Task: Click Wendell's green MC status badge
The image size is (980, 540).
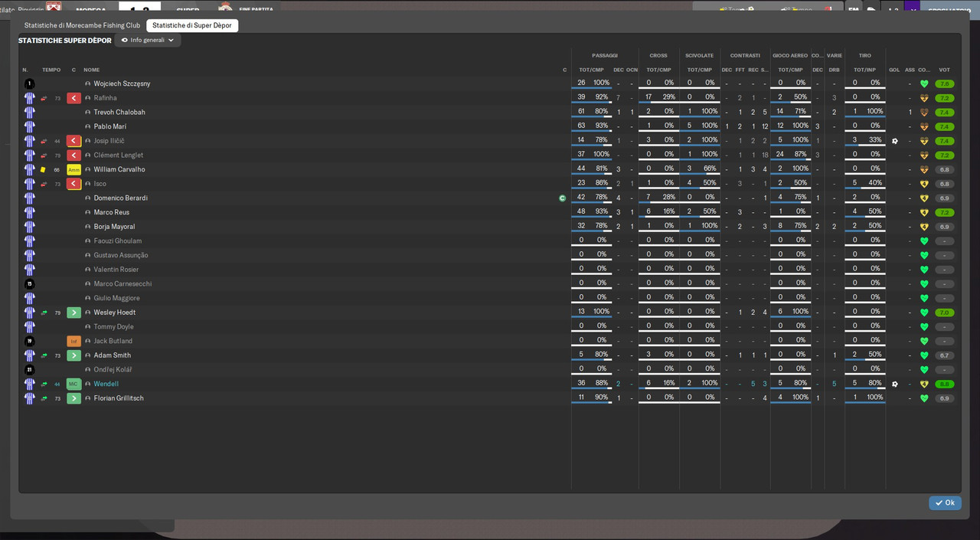Action: (x=73, y=384)
